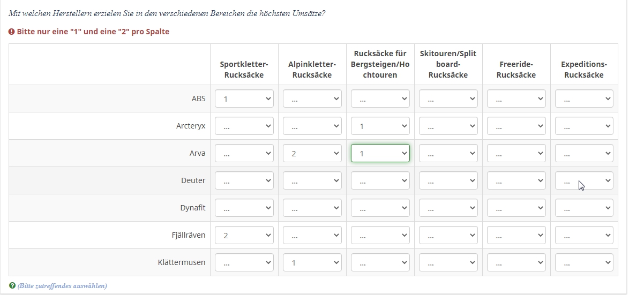644x295 pixels.
Task: Click the Expeditions-Rucksäcke column header
Action: coord(584,70)
